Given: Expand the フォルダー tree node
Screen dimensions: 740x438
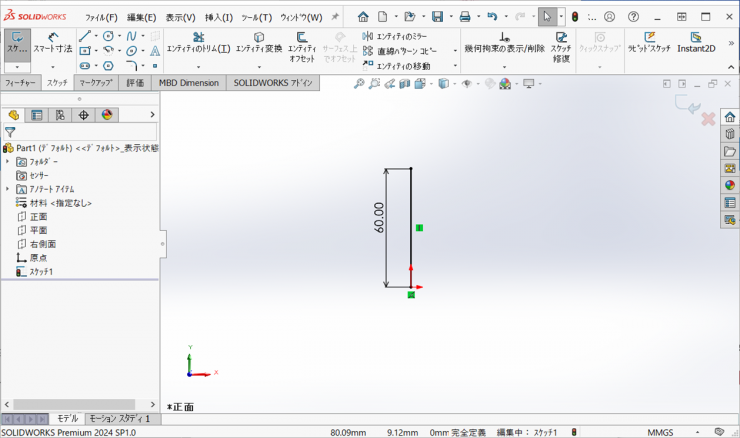Looking at the screenshot, I should coord(8,161).
